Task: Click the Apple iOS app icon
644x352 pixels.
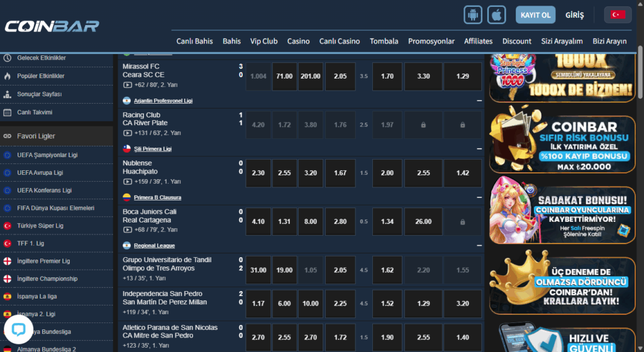Action: (497, 14)
